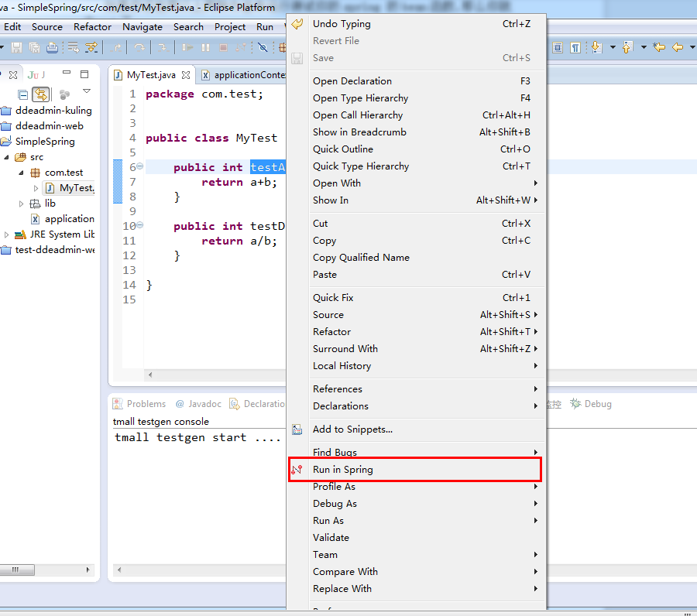Click horizontal scrollbar below code editor
697x616 pixels.
217,375
